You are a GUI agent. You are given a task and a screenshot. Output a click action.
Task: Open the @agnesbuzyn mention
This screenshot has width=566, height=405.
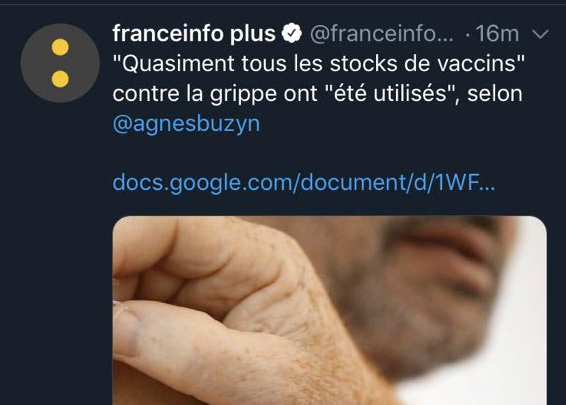[186, 124]
